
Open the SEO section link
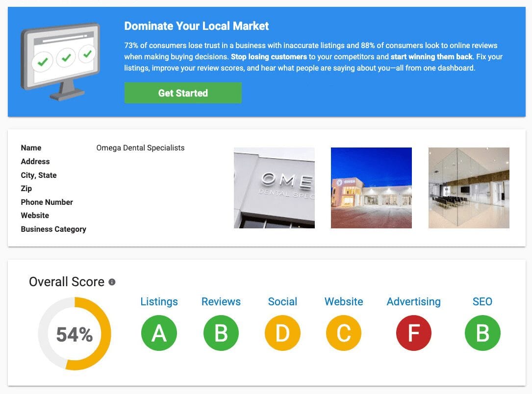[482, 302]
